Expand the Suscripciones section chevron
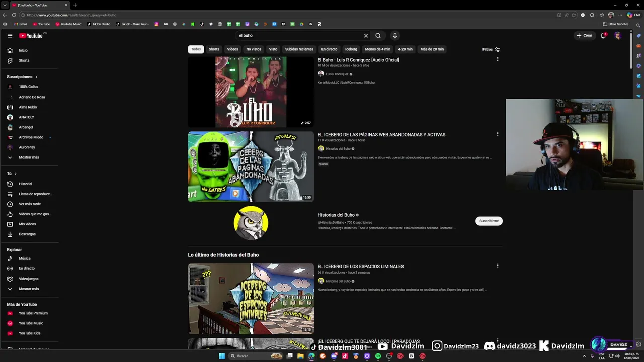Screen dimensions: 644x362 (36, 77)
